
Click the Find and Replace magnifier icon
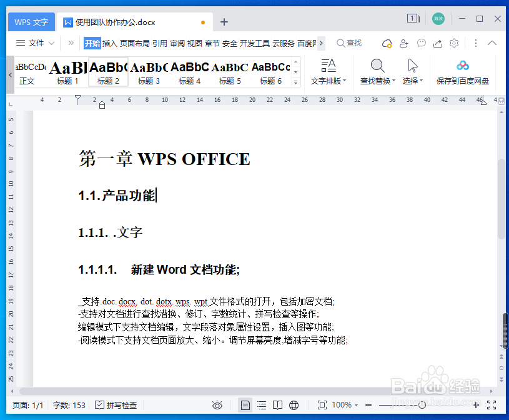coord(377,66)
